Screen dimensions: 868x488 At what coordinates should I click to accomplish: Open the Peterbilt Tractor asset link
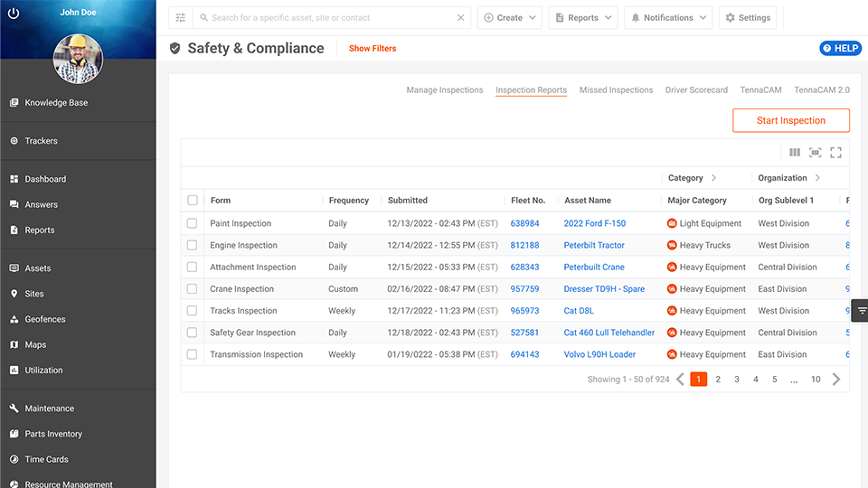pos(594,245)
